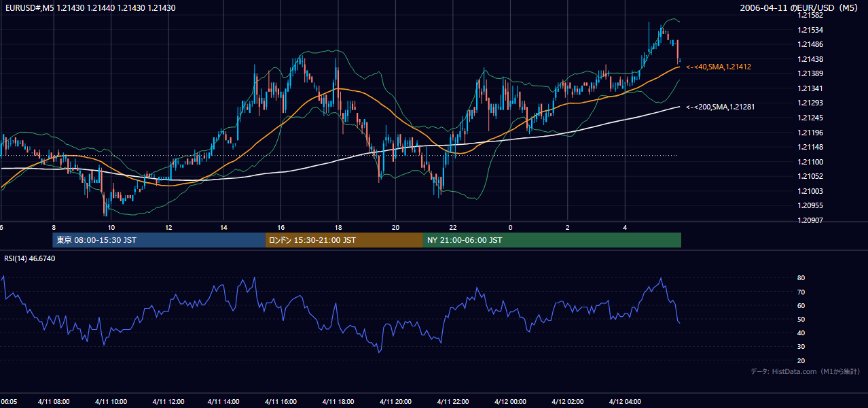Click the 1.21052 price axis label
The height and width of the screenshot is (408, 868).
coord(810,176)
